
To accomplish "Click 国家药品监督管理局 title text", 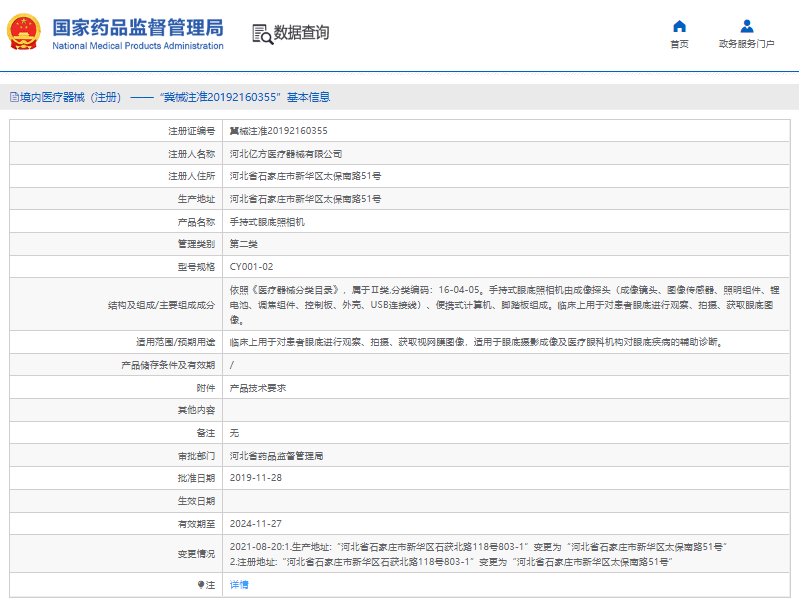I will coord(138,28).
